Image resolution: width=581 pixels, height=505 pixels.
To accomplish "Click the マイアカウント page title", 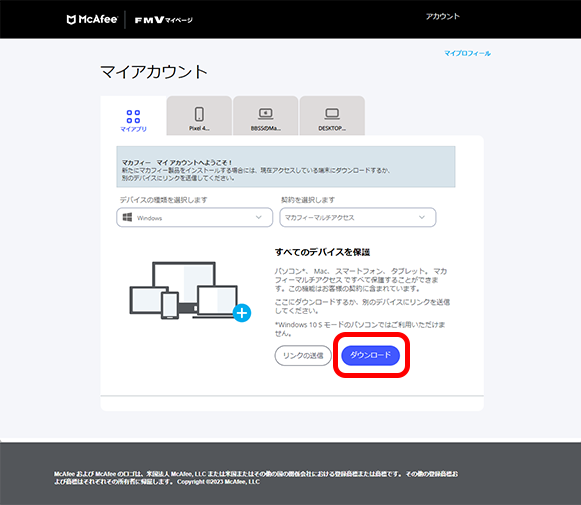I will coord(154,72).
